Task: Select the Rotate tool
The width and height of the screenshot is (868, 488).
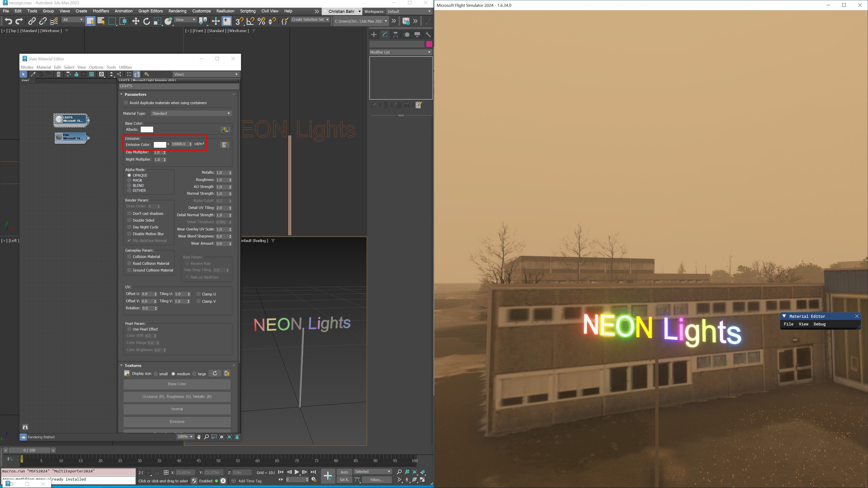Action: (146, 21)
